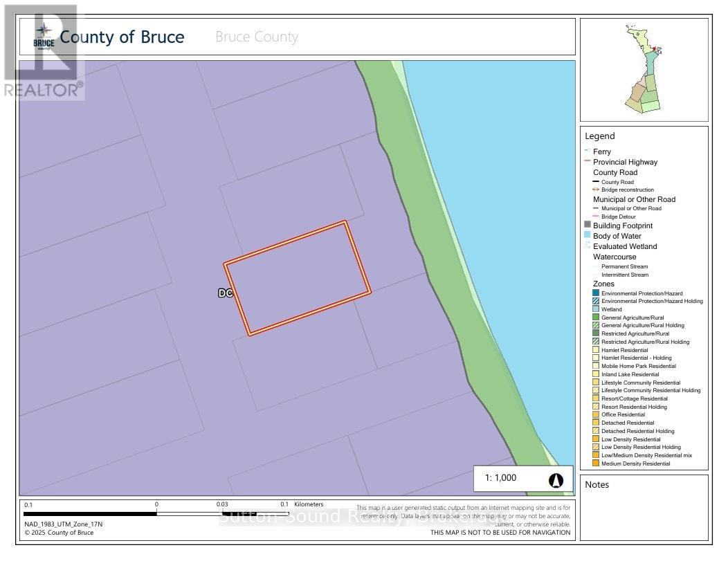Select the Medium Density Residential swatch
The image size is (728, 561).
tap(596, 463)
